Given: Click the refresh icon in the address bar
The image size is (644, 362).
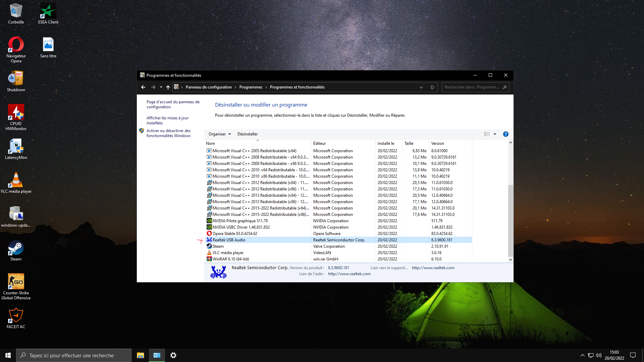Looking at the screenshot, I should point(432,87).
